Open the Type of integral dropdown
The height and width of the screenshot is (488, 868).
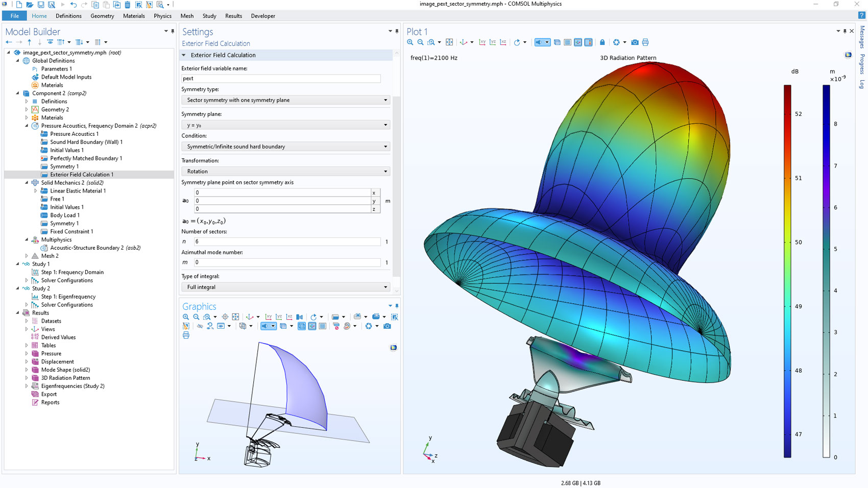coord(285,287)
